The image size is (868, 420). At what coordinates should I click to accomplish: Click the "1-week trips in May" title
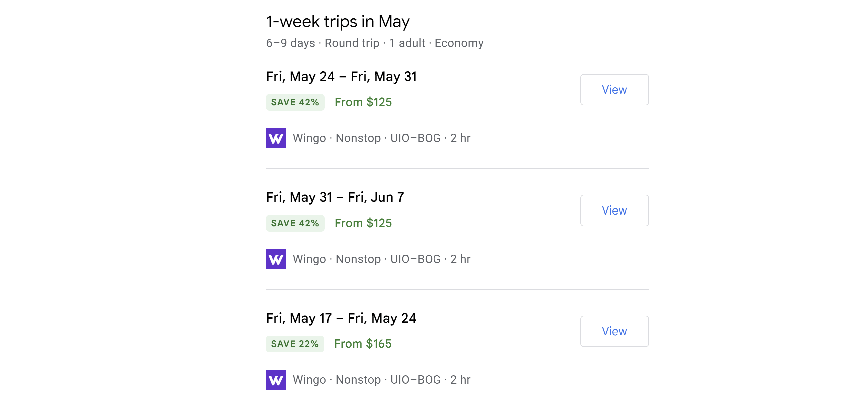click(338, 22)
